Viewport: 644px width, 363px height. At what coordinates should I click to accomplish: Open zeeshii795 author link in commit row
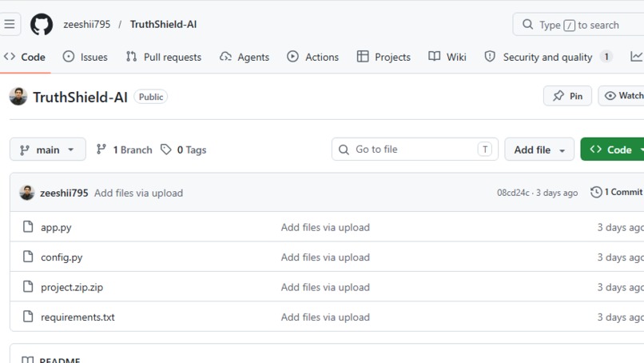[64, 193]
